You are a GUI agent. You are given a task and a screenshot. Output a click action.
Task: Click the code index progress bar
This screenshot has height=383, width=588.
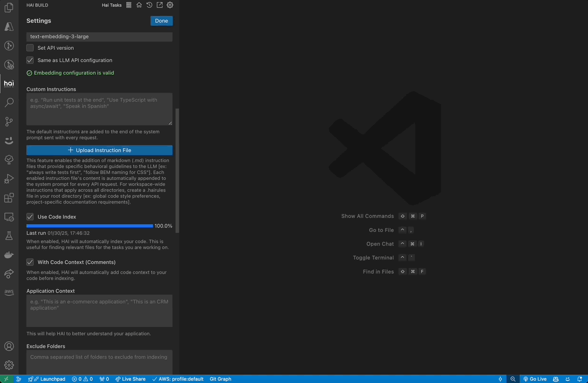(90, 226)
